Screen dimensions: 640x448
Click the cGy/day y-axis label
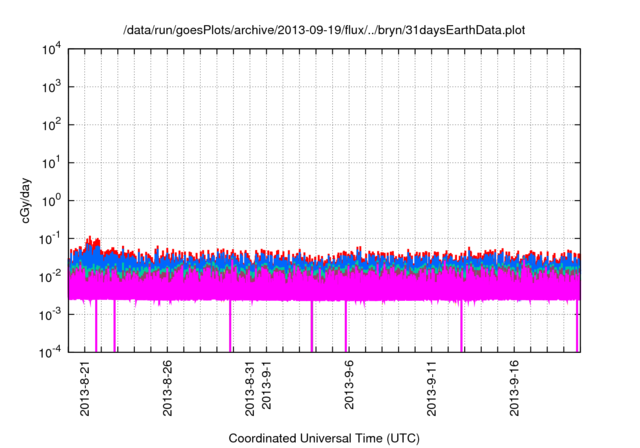[26, 200]
